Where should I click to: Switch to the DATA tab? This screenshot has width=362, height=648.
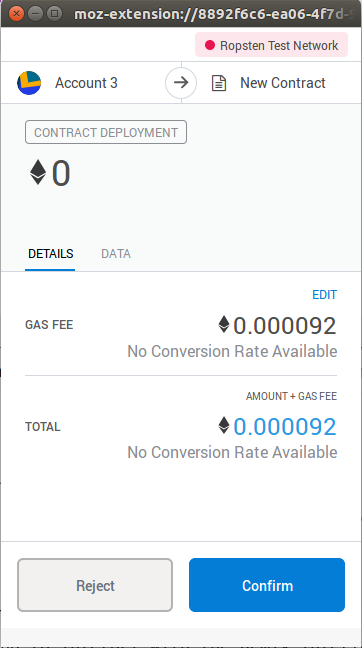(x=116, y=254)
